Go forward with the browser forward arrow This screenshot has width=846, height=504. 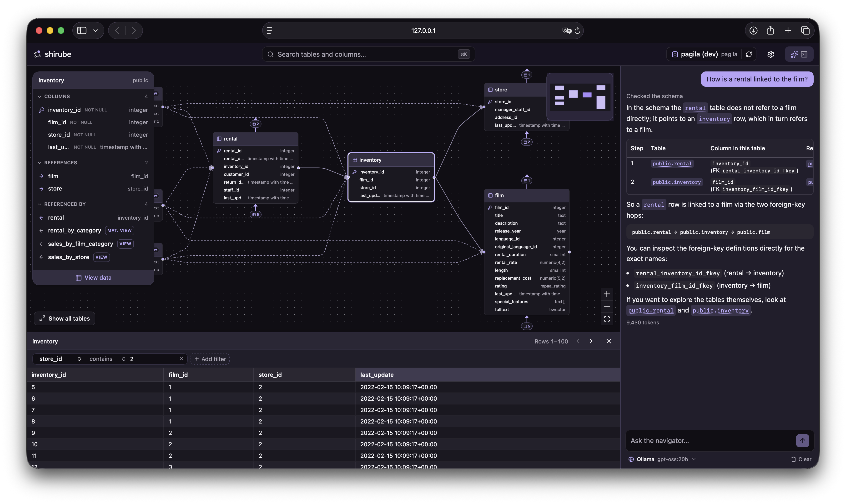(134, 30)
